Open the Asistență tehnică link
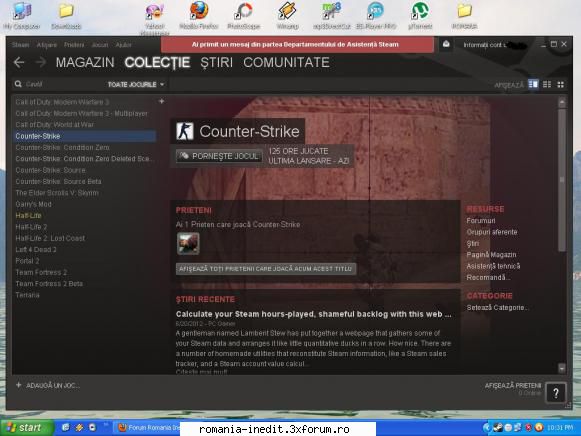Image resolution: width=581 pixels, height=436 pixels. 493,266
